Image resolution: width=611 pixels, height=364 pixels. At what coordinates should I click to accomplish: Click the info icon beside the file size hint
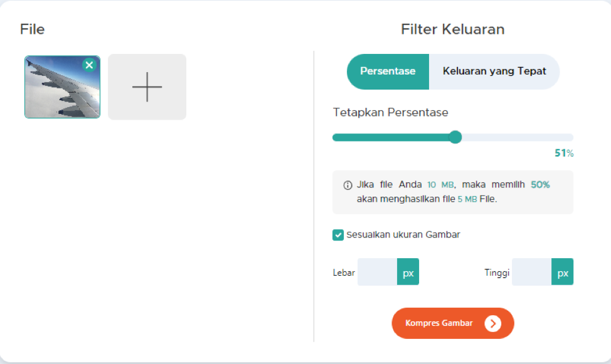click(x=348, y=185)
